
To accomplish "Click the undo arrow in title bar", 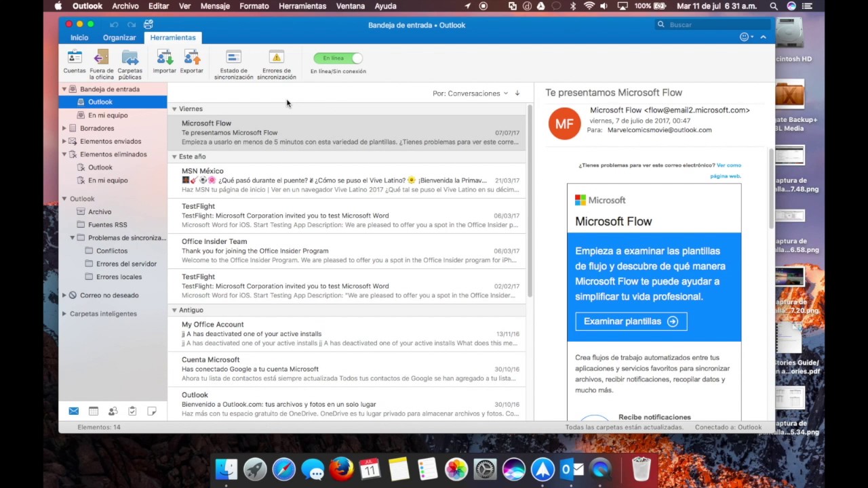I will click(114, 24).
